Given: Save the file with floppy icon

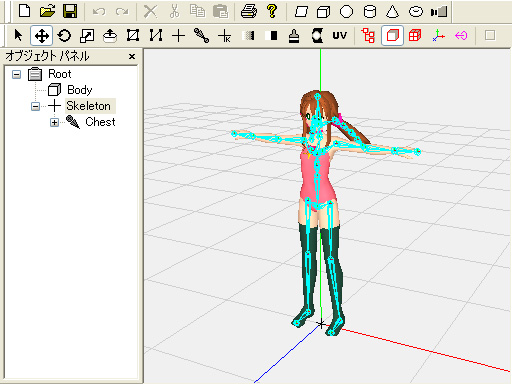Looking at the screenshot, I should click(70, 12).
